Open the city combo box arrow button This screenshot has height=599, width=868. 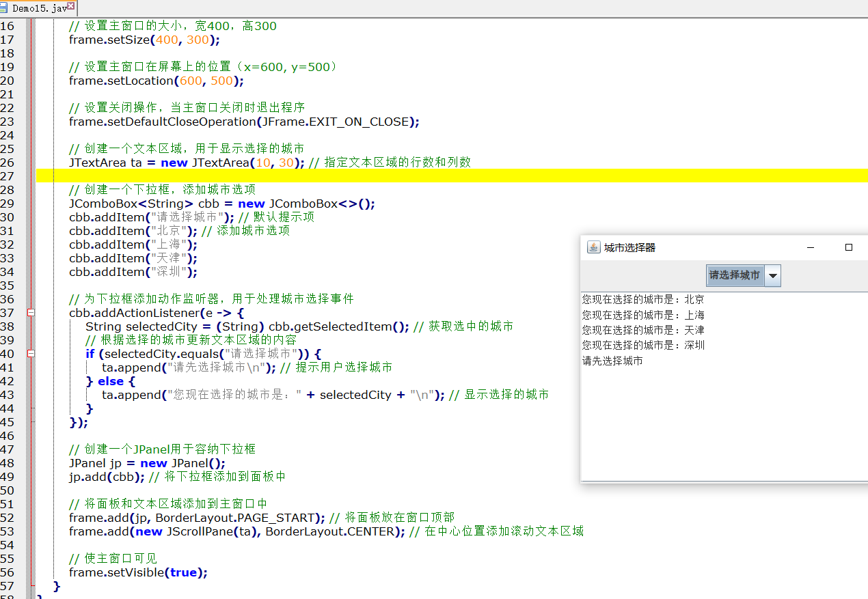click(x=772, y=276)
